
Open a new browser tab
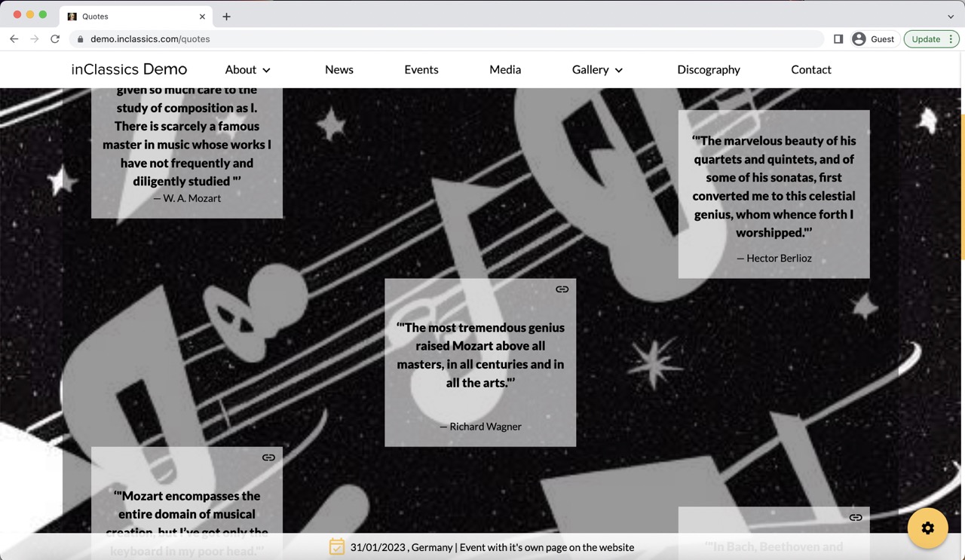pyautogui.click(x=226, y=17)
